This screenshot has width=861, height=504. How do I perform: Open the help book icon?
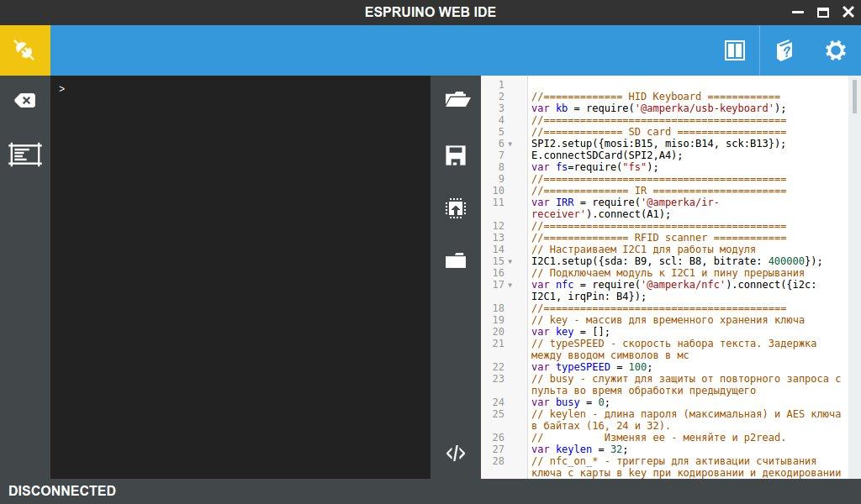[x=784, y=50]
